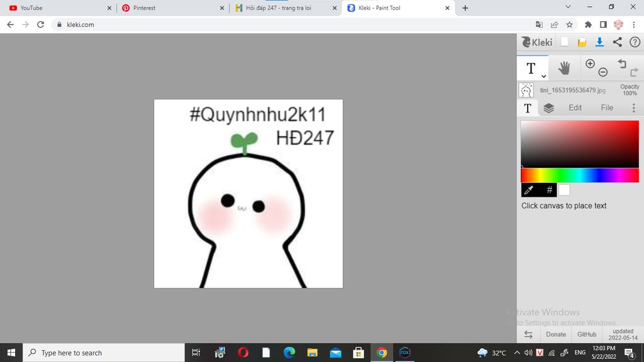The width and height of the screenshot is (644, 362).
Task: Switch to the text tool settings tab
Action: coord(528,108)
